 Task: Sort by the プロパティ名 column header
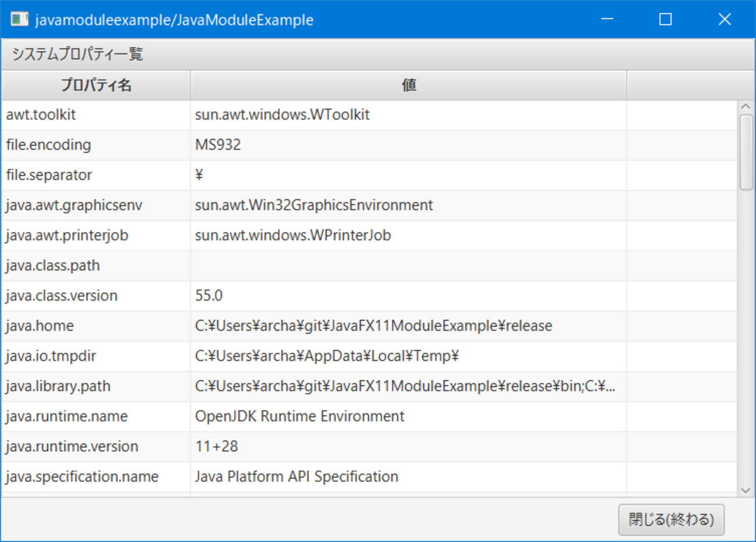point(96,85)
